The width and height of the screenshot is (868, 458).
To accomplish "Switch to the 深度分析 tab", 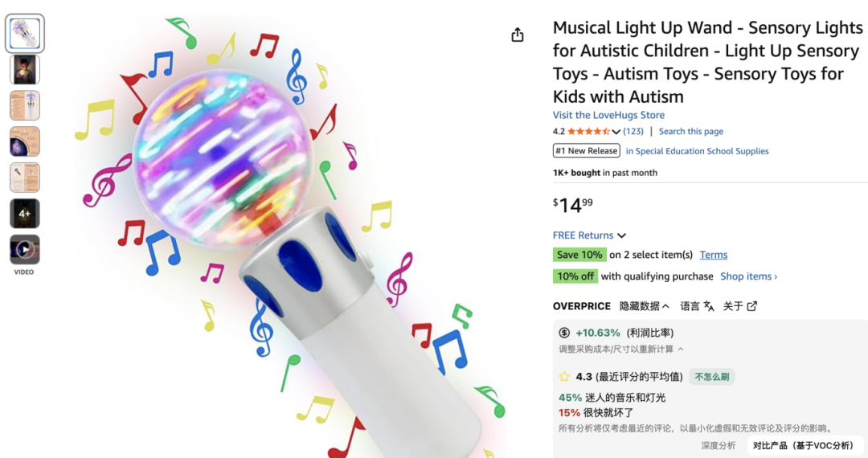I will 718,446.
